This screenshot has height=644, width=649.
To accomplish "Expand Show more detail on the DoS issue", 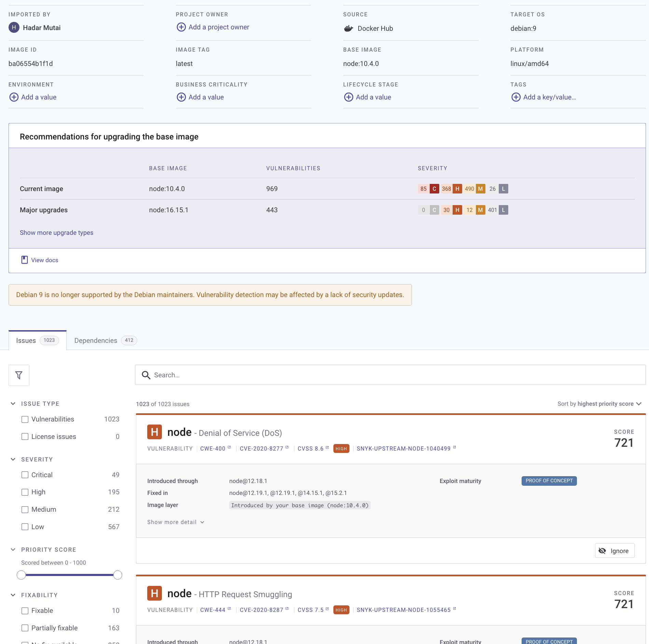I will pos(176,522).
